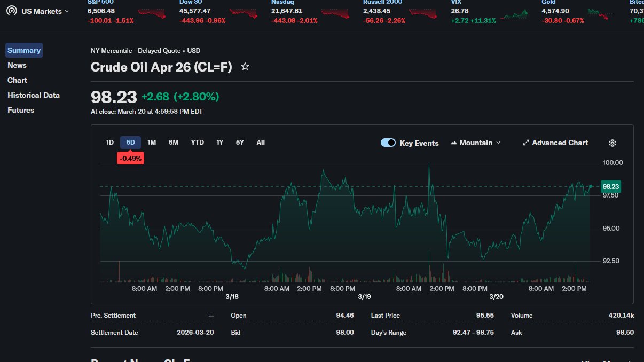The width and height of the screenshot is (644, 362).
Task: Open the Mountain chart type dropdown
Action: pos(476,143)
